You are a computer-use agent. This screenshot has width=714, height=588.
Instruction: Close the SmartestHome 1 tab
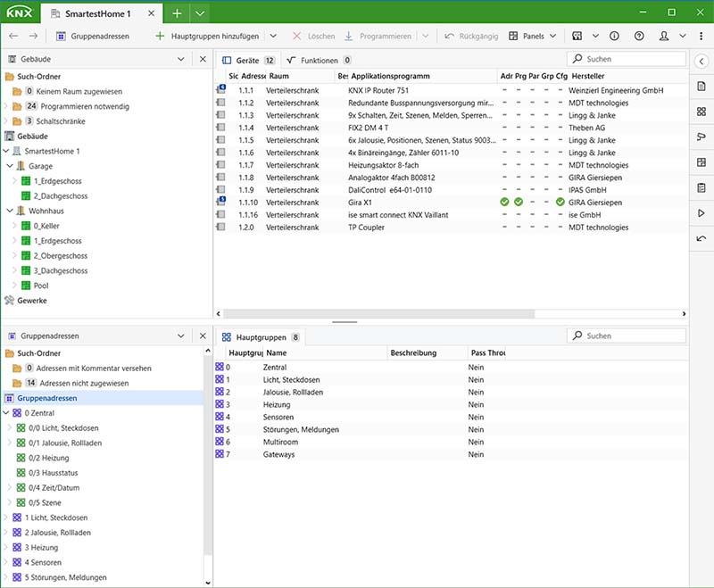pyautogui.click(x=151, y=13)
